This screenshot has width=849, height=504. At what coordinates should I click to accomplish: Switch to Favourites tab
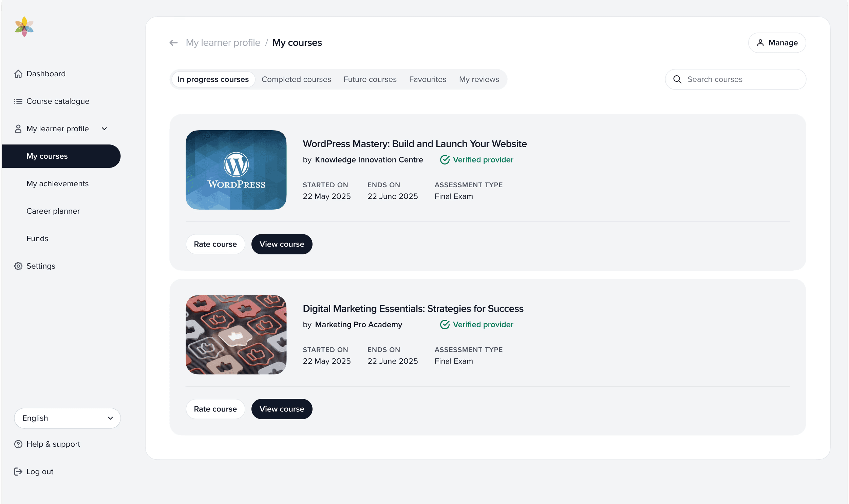tap(428, 79)
